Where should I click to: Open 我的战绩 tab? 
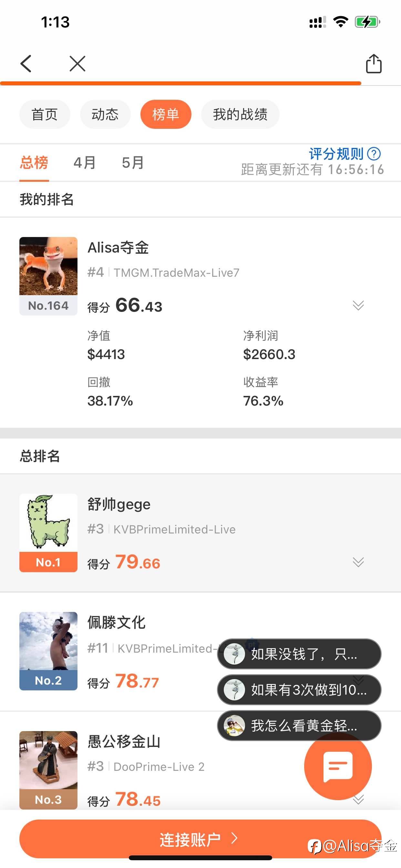(x=240, y=114)
